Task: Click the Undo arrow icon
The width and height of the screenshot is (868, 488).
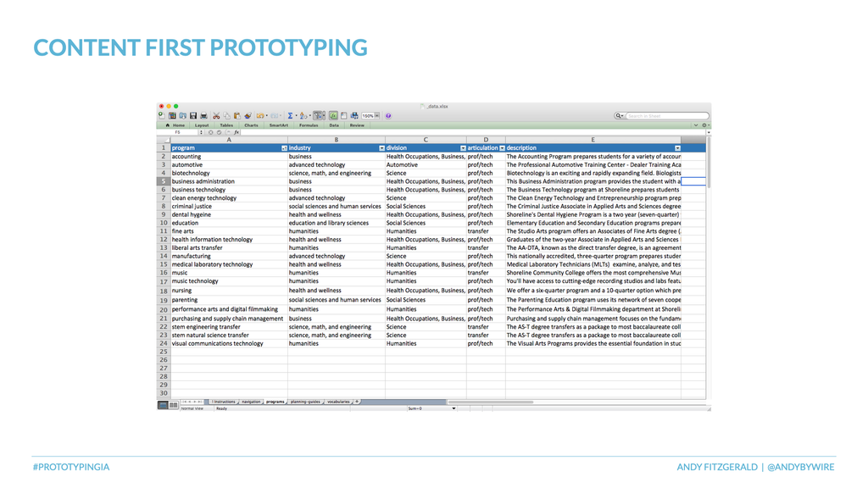Action: click(260, 115)
